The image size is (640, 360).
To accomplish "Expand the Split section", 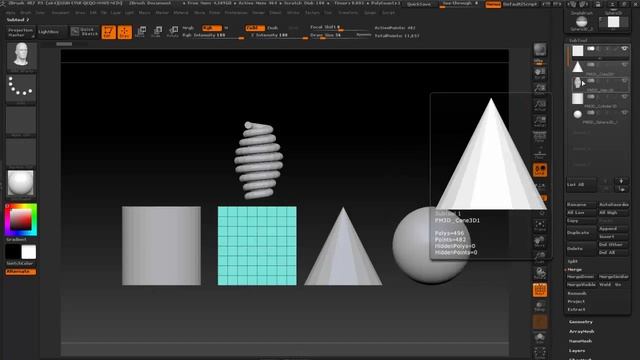I will click(x=573, y=261).
